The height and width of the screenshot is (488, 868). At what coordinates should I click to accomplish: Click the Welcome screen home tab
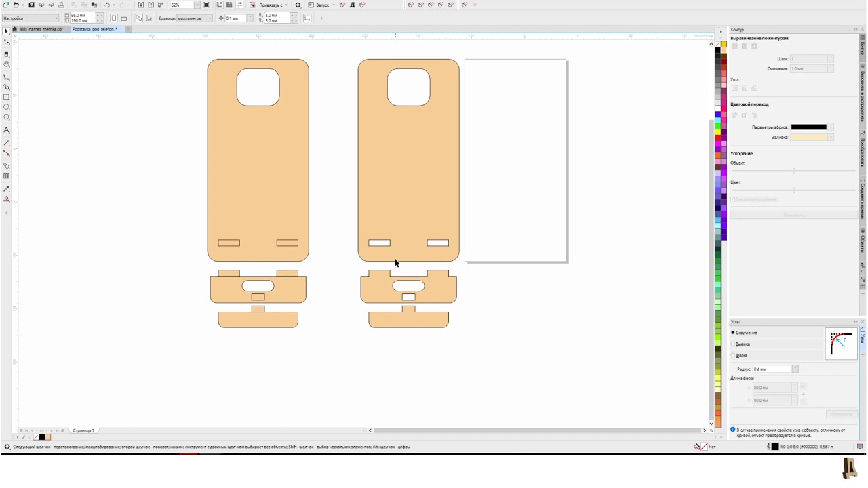(x=14, y=29)
